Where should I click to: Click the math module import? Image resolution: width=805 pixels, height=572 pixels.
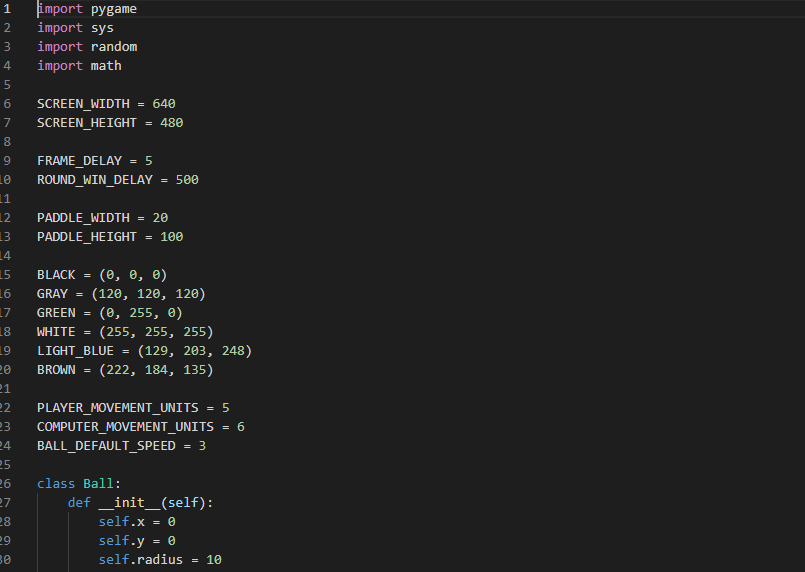[106, 66]
